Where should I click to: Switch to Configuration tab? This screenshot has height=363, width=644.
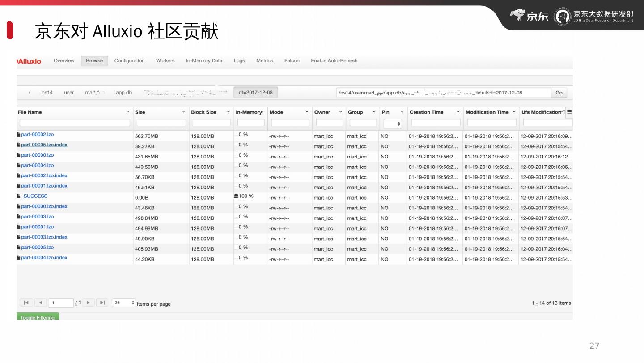[129, 61]
